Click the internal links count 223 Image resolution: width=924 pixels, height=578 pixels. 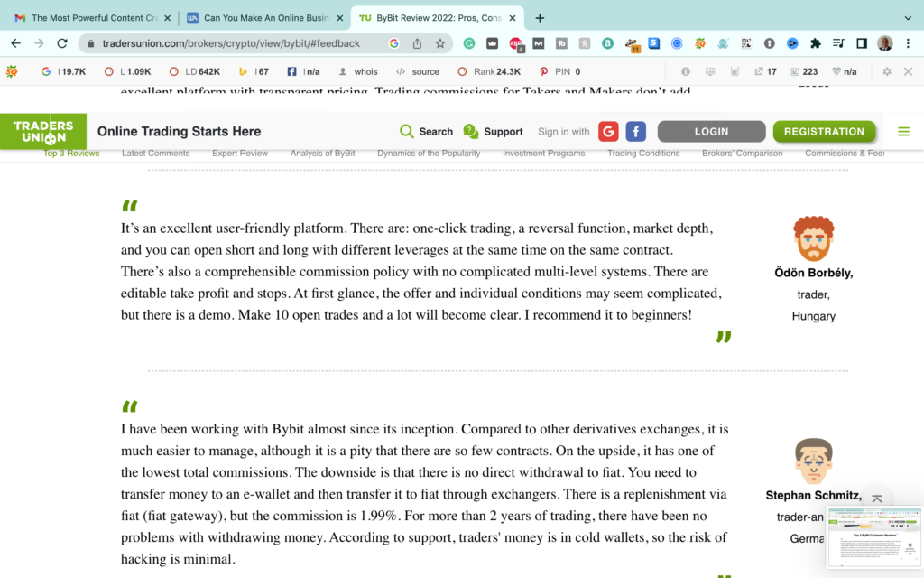click(804, 71)
